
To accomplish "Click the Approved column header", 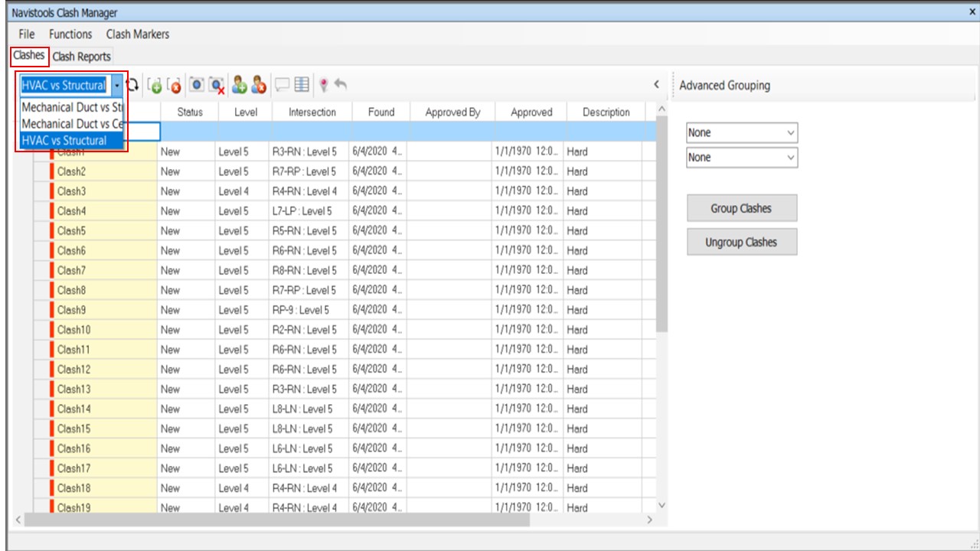I will (531, 112).
